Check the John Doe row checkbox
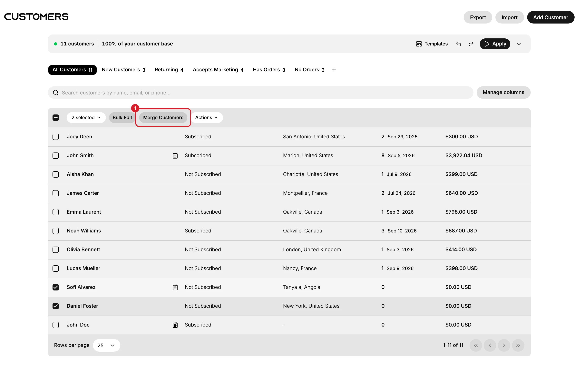Screen dimensions: 584x392 (56, 325)
